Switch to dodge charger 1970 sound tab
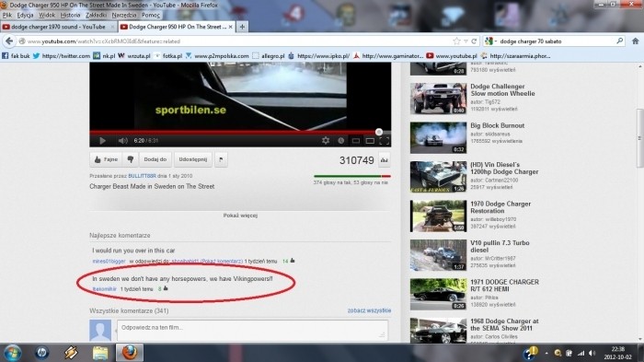The height and width of the screenshot is (362, 644). pos(58,27)
